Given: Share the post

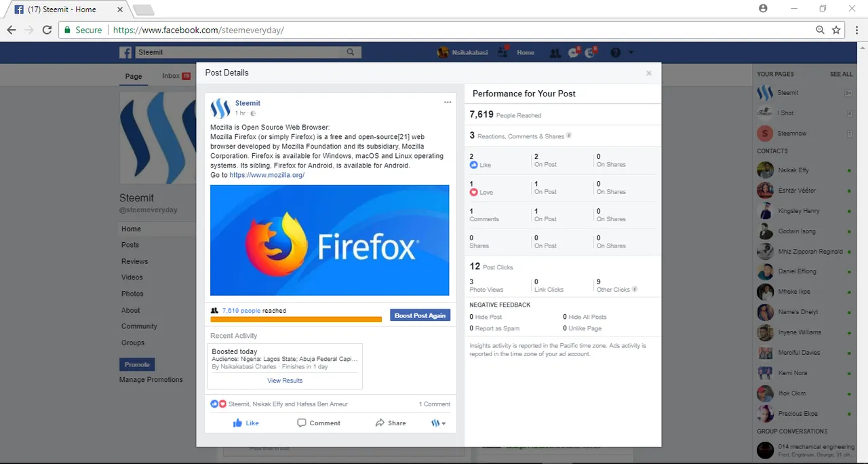Looking at the screenshot, I should pos(391,423).
